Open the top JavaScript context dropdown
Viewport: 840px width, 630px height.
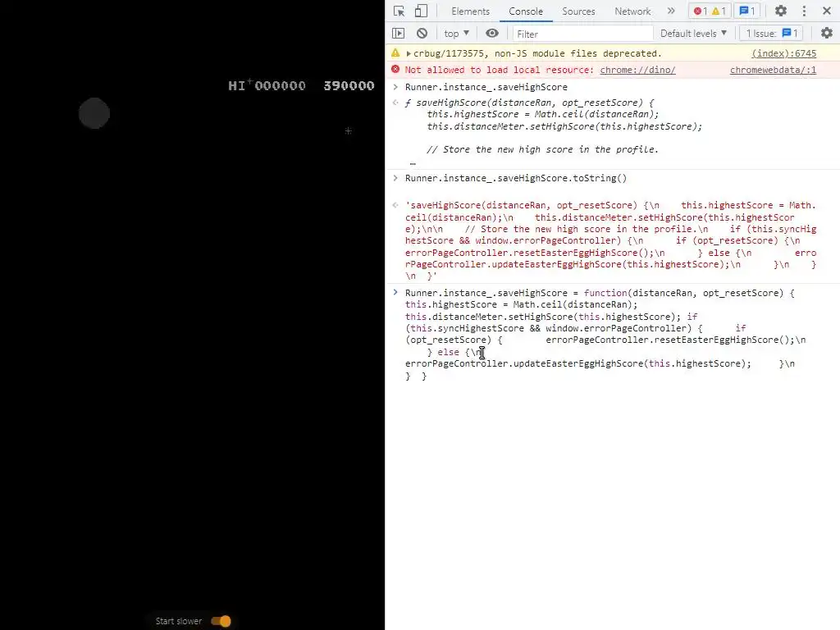456,33
